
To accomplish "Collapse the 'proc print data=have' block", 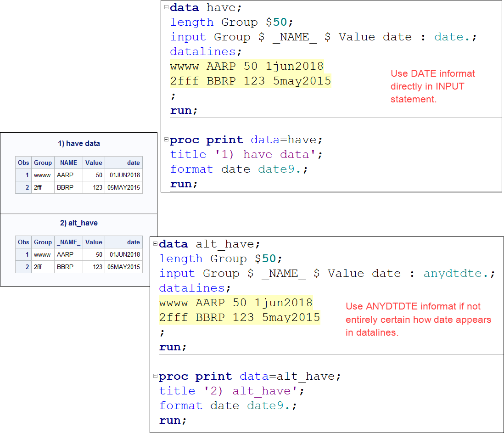I will click(x=166, y=140).
